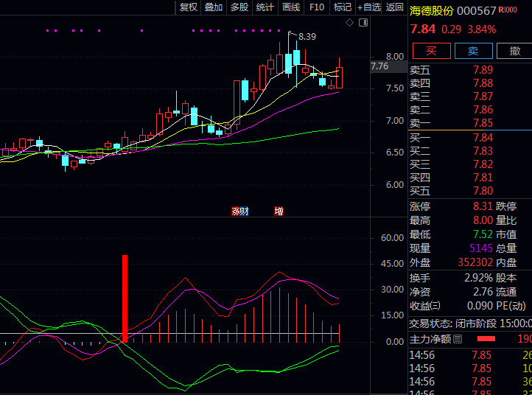Viewport: 532px width, 395px height.
Task: Click the diamond icon above chart
Action: click(x=349, y=23)
